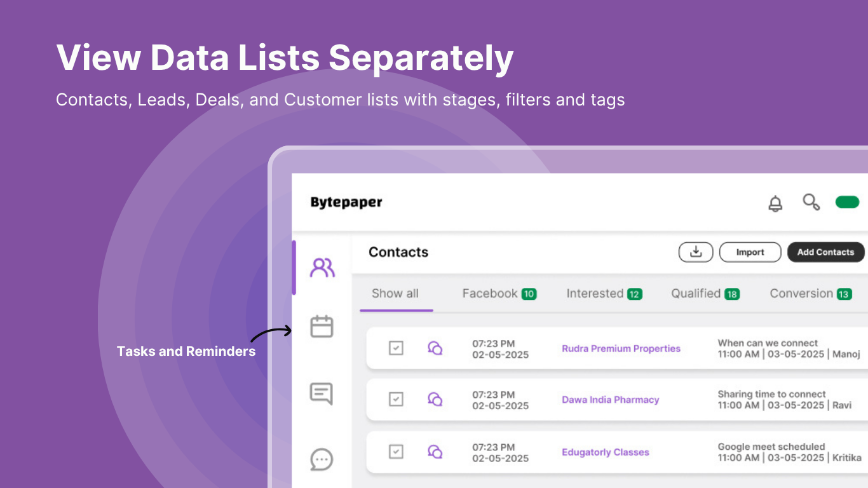868x488 pixels.
Task: Click the Import button
Action: pyautogui.click(x=750, y=252)
